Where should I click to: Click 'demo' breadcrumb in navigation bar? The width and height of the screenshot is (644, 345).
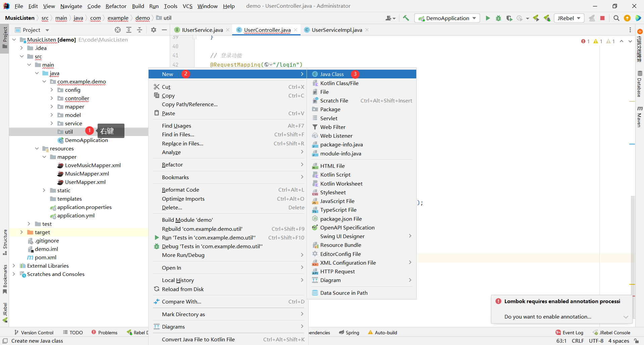[143, 18]
